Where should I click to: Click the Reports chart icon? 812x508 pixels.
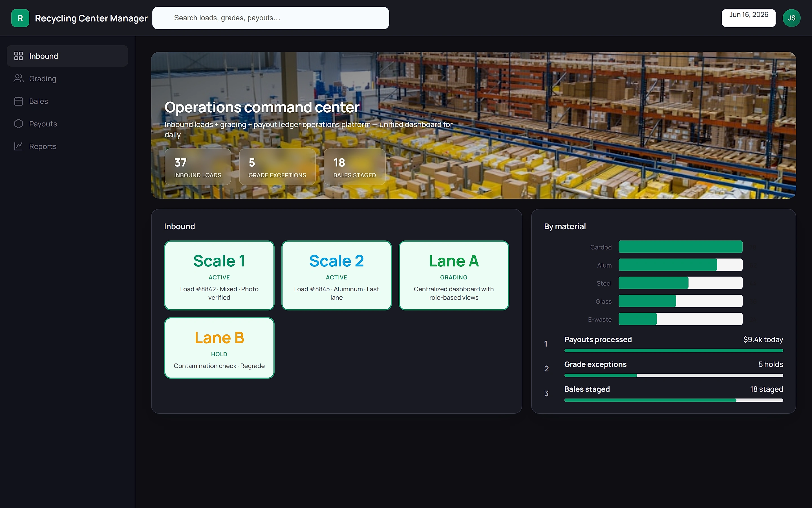(x=18, y=146)
